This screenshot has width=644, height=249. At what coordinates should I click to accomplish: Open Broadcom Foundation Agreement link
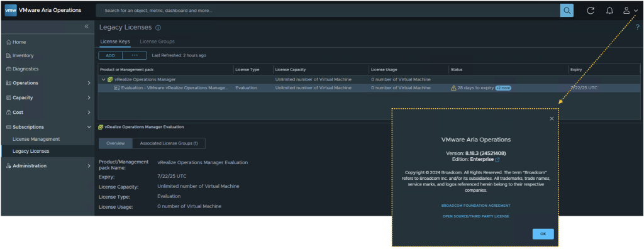click(x=475, y=206)
